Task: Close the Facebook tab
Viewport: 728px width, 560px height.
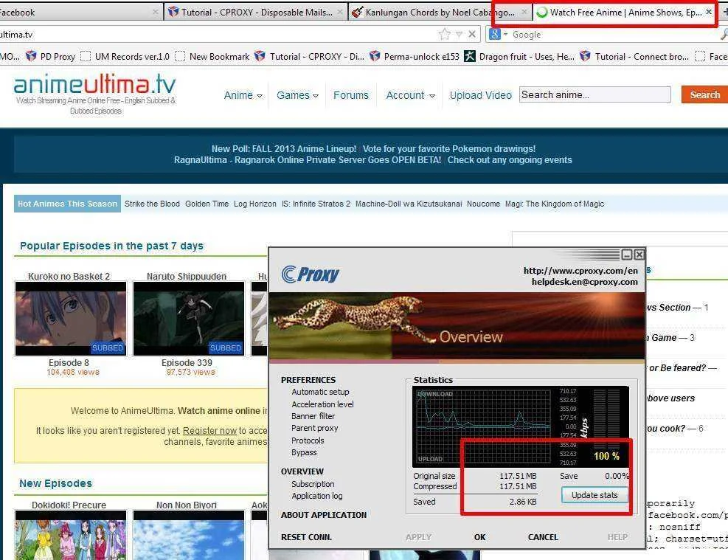Action: (156, 12)
